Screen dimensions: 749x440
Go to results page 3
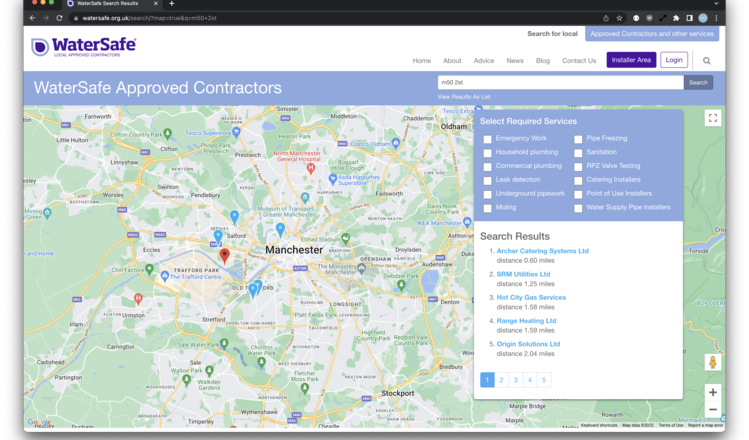[515, 380]
